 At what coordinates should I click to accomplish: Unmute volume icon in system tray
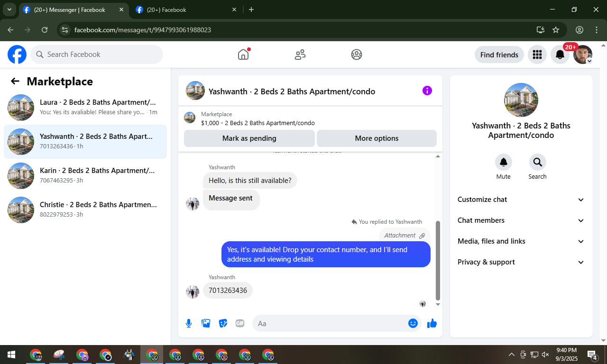click(545, 355)
